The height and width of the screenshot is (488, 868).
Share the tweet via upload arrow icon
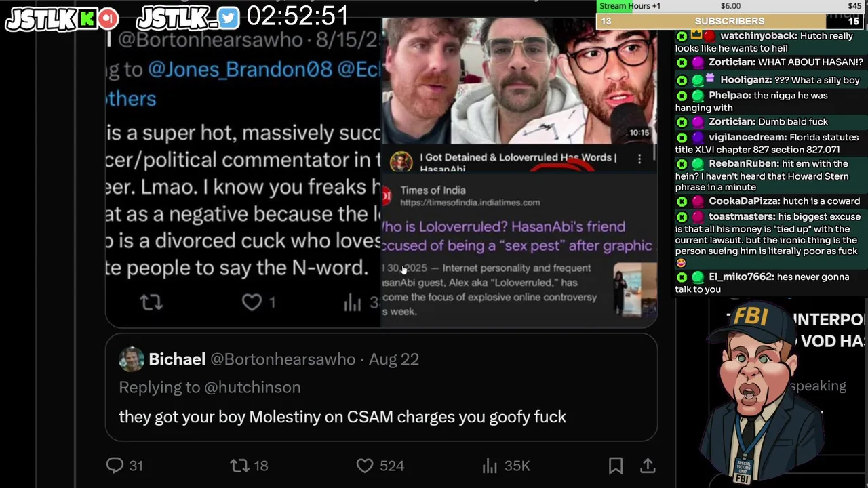(648, 466)
